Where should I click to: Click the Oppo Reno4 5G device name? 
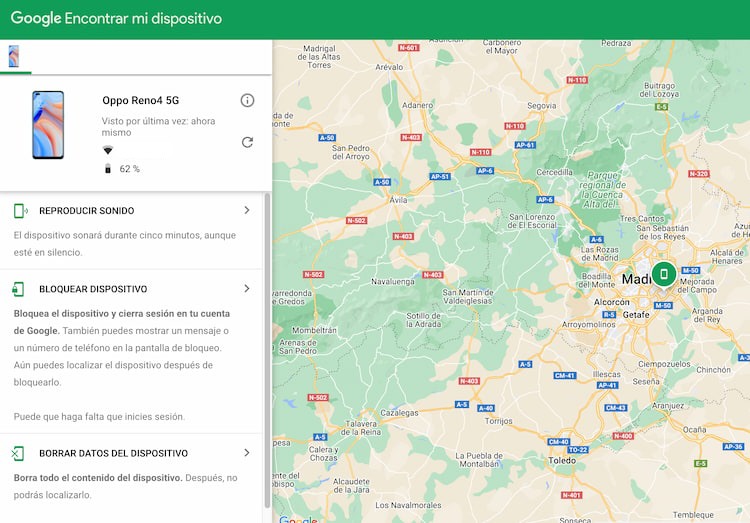141,100
